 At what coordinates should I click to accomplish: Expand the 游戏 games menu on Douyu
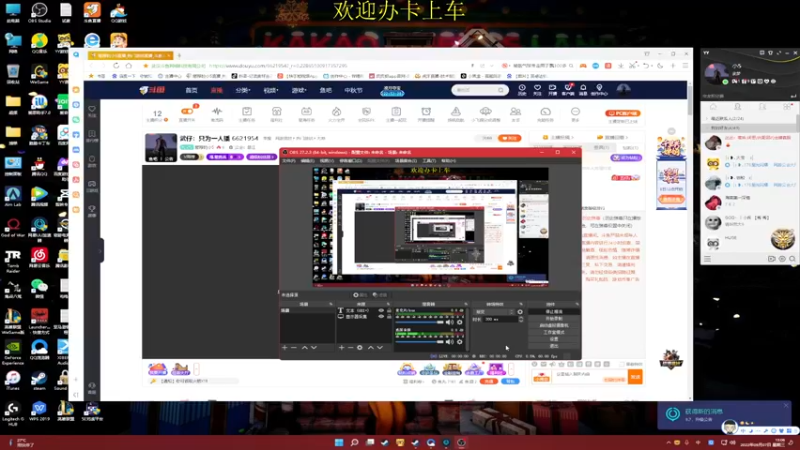pyautogui.click(x=299, y=90)
